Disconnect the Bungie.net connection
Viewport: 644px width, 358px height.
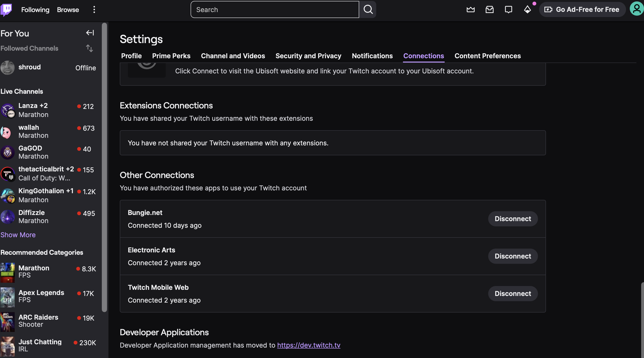click(x=513, y=219)
